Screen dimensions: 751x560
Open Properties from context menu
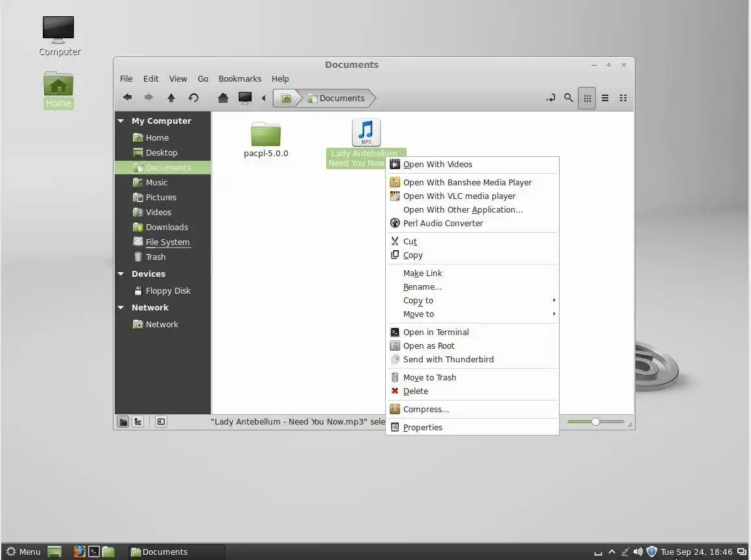[x=472, y=427]
